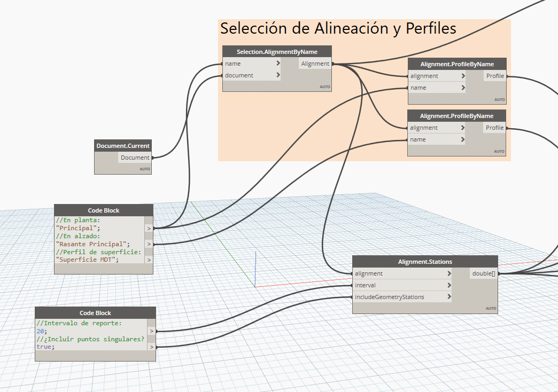Click the Alignment.Stations node title bar

click(425, 262)
